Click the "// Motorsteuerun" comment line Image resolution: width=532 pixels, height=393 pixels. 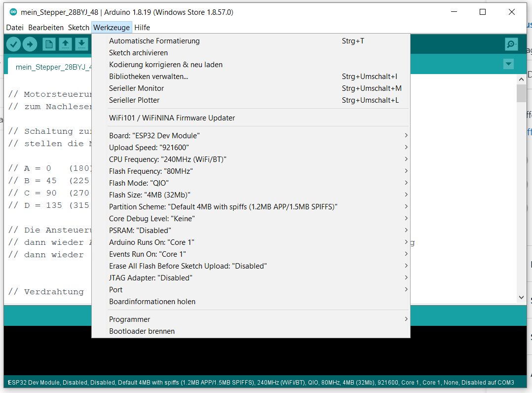[50, 94]
